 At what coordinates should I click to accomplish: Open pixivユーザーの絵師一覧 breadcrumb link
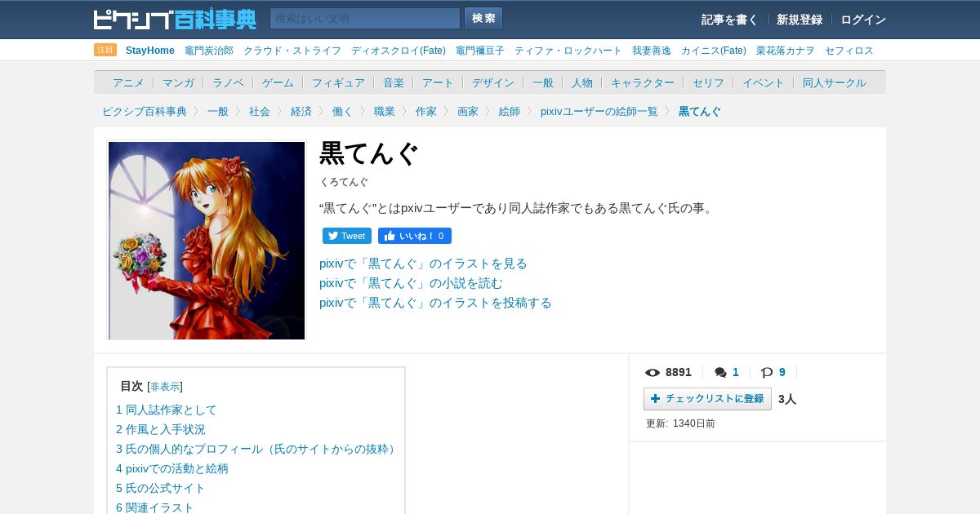(x=599, y=111)
